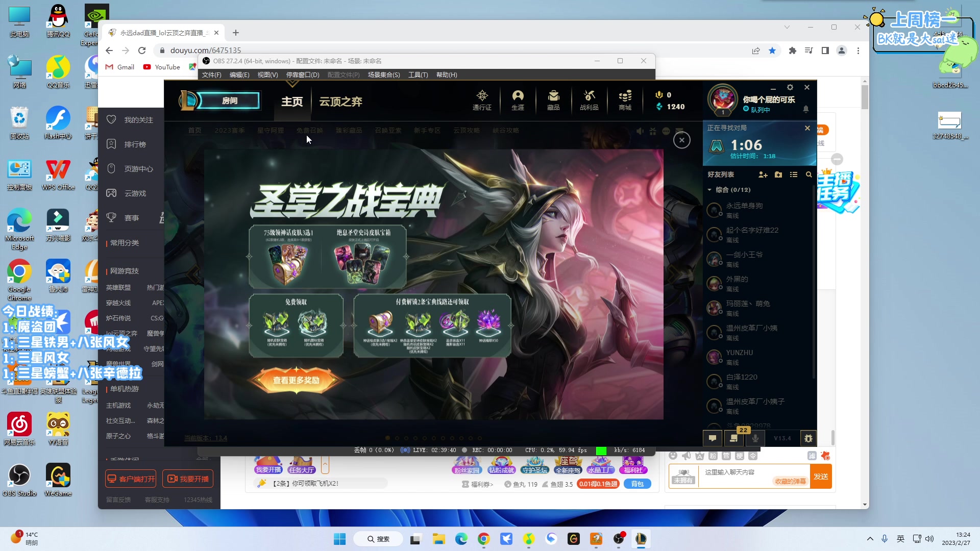Click the 福利券 link
The height and width of the screenshot is (551, 980).
(x=478, y=484)
